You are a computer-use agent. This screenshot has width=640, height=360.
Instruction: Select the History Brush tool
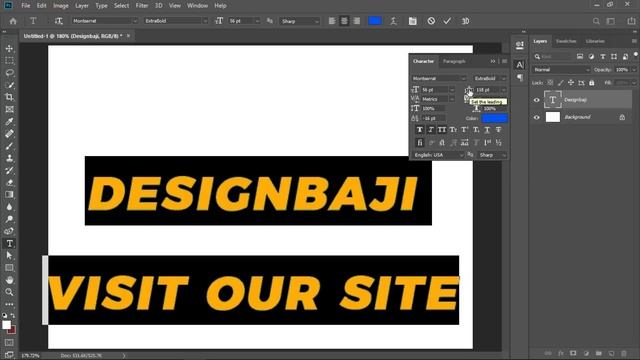(x=9, y=171)
